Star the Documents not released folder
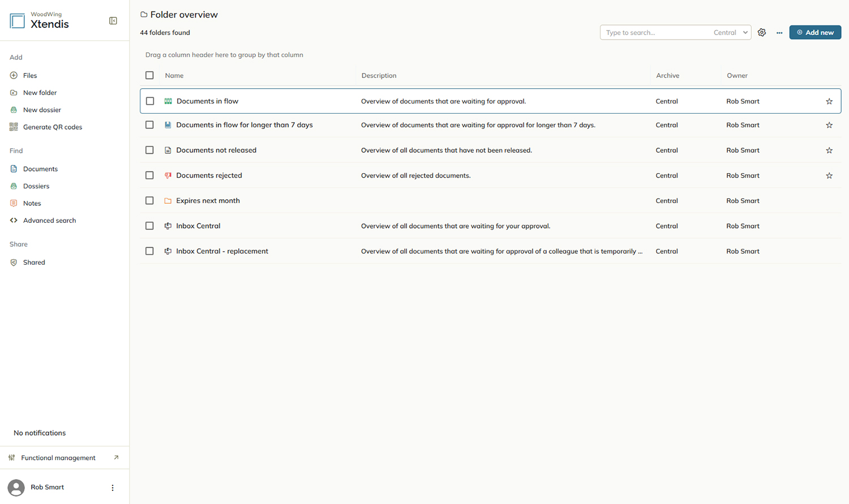Viewport: 849px width, 504px height. (829, 150)
